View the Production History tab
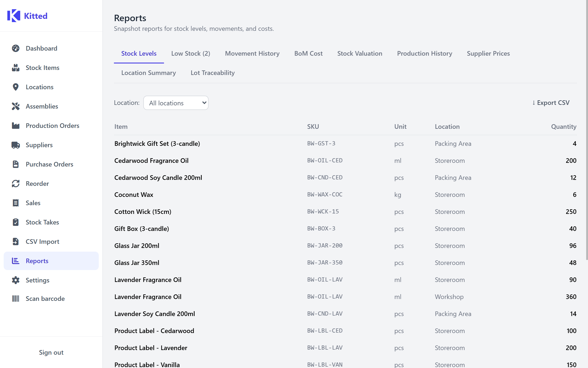Screen dimensions: 588x368 coord(424,54)
